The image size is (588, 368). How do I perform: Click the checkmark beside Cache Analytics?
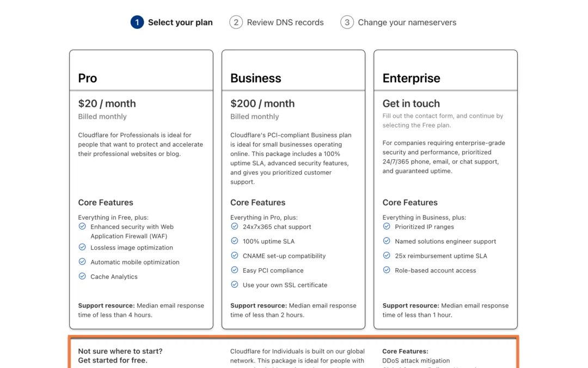pos(82,277)
